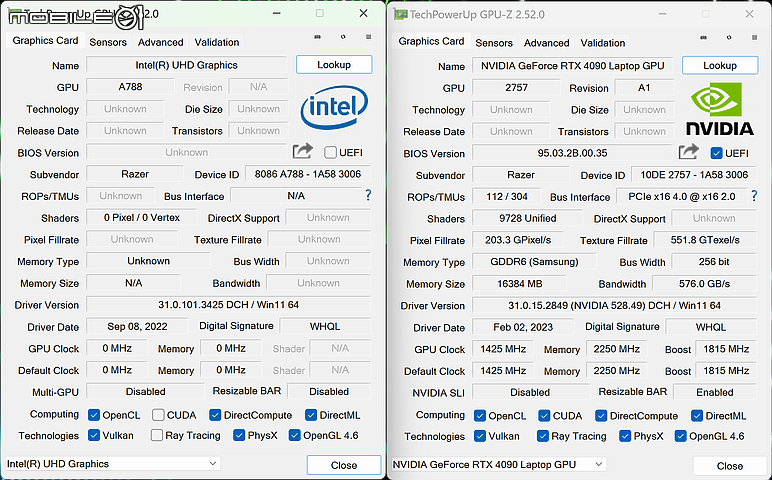
Task: Toggle Vulkan checkbox in Intel window
Action: click(94, 435)
